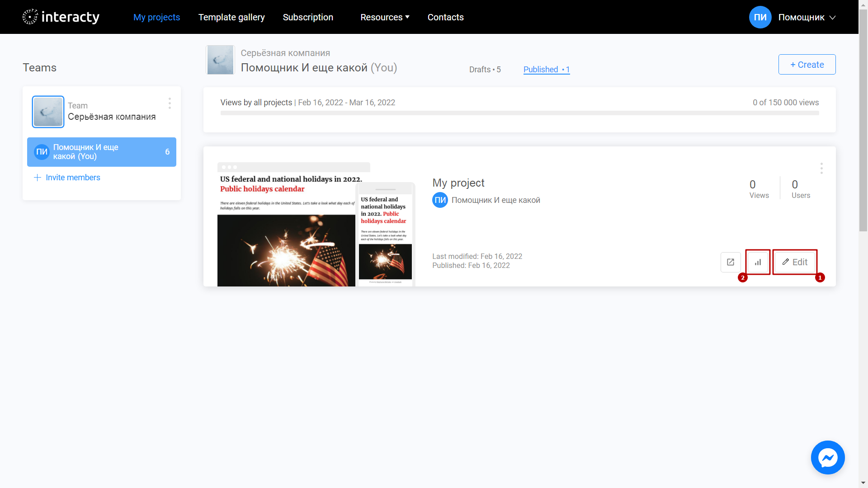The width and height of the screenshot is (868, 488).
Task: Expand the Resources dropdown menu
Action: [385, 17]
